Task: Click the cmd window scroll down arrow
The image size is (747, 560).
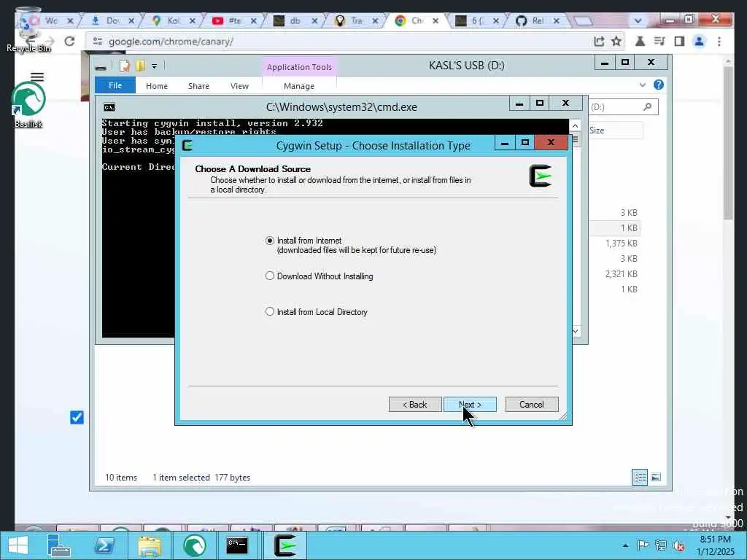Action: [x=575, y=331]
